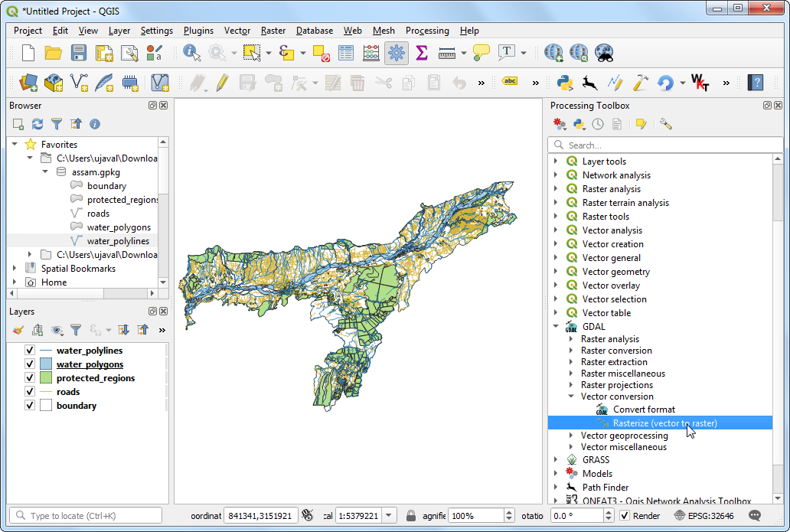This screenshot has width=790, height=532.
Task: Click the Toolbox history clock icon
Action: pyautogui.click(x=598, y=124)
